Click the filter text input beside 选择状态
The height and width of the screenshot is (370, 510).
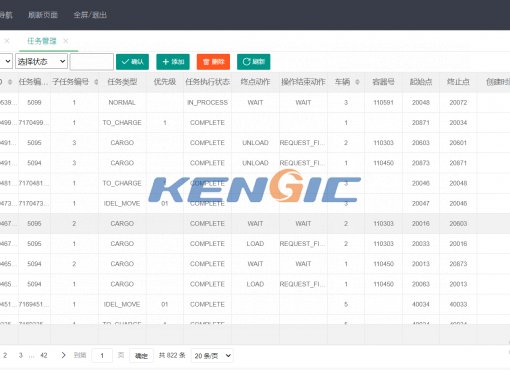tap(92, 61)
